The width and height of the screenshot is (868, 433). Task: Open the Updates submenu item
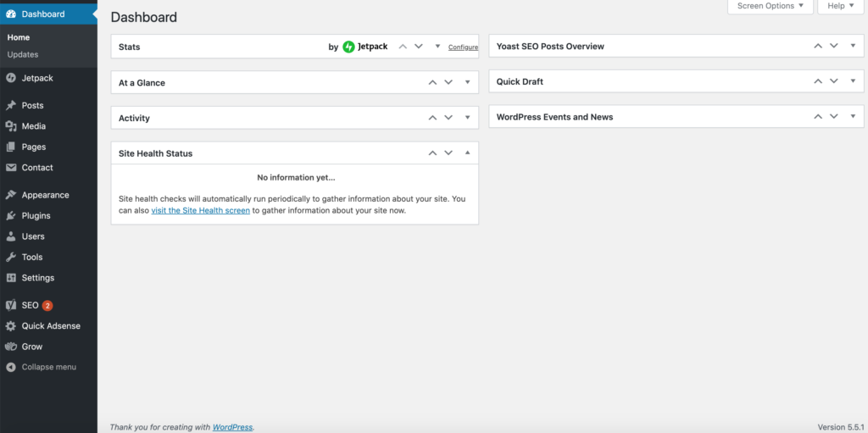(23, 54)
